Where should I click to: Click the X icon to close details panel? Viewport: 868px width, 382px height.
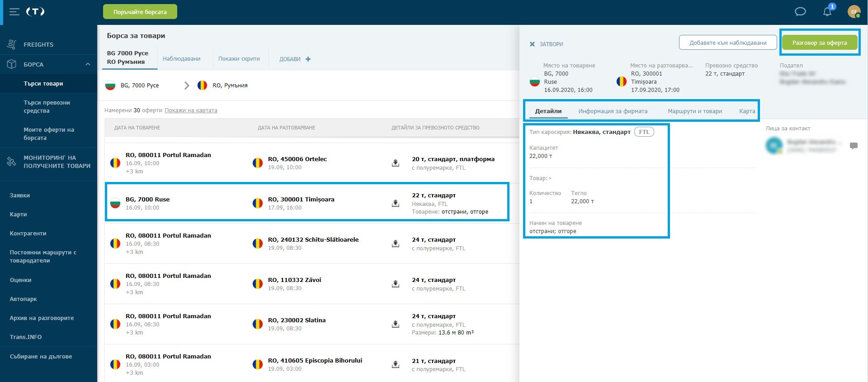(x=532, y=44)
